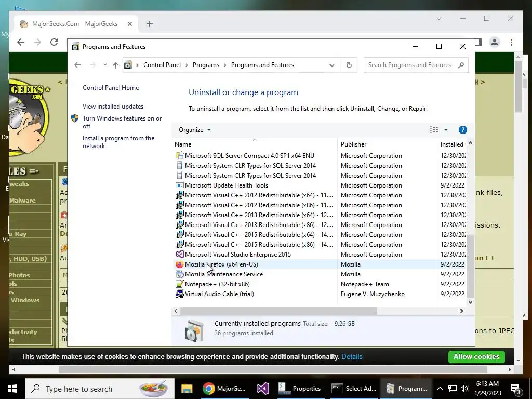The image size is (532, 399).
Task: Switch to Select Ad... command prompt taskbar
Action: [x=353, y=389]
